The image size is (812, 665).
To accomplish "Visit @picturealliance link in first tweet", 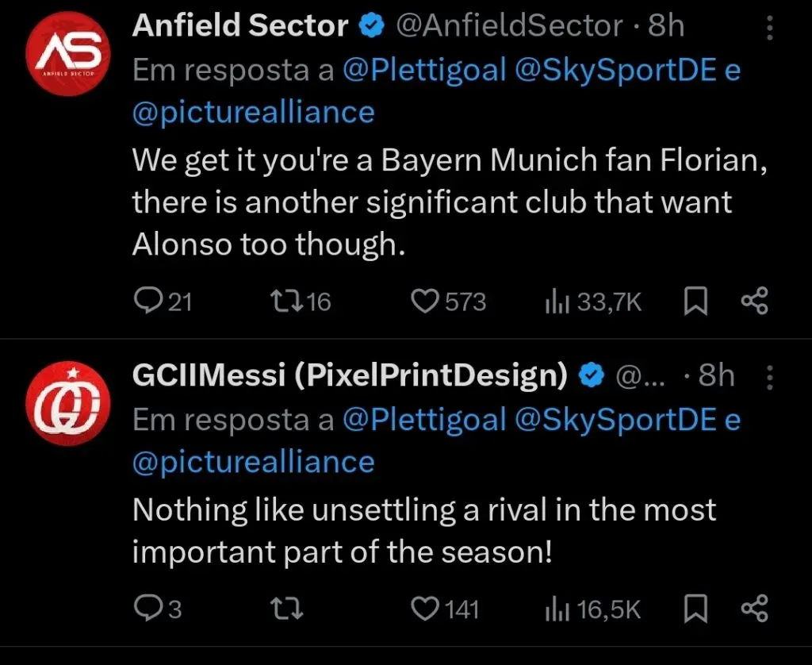I will coord(254,112).
